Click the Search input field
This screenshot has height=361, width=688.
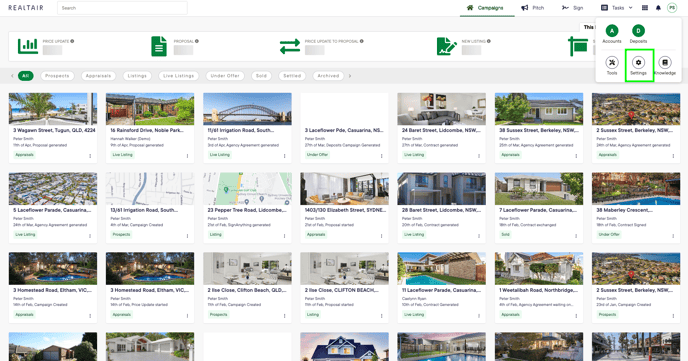[122, 8]
